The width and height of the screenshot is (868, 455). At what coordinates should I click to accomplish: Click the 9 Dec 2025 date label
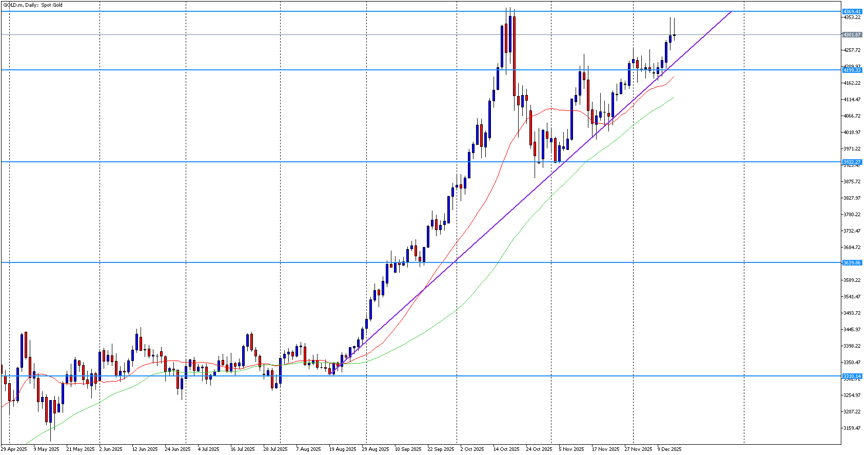669,449
